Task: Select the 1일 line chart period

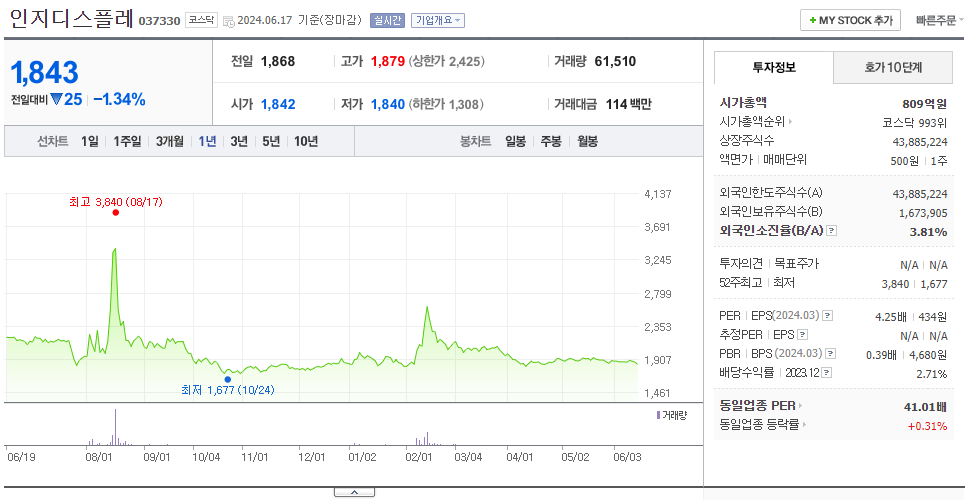Action: point(90,141)
